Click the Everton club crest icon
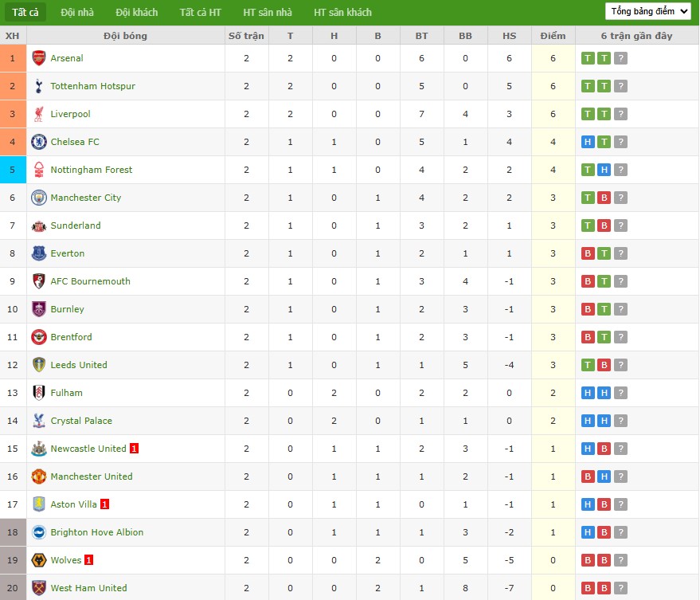700x600 pixels. [38, 253]
